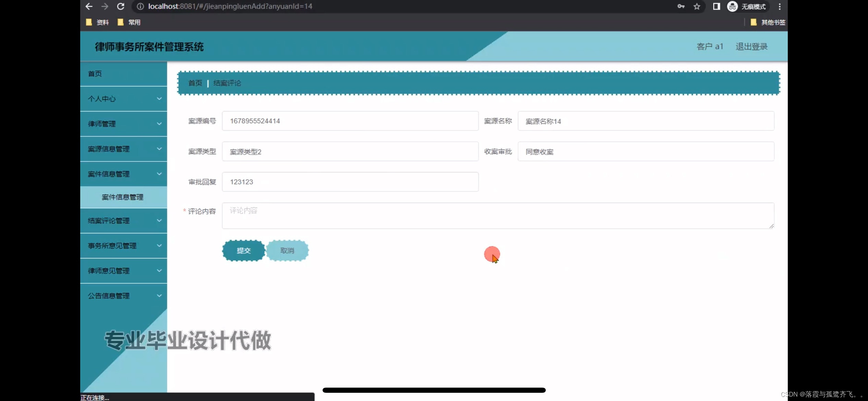
Task: Open the 常用 bookmark folder
Action: coord(129,22)
